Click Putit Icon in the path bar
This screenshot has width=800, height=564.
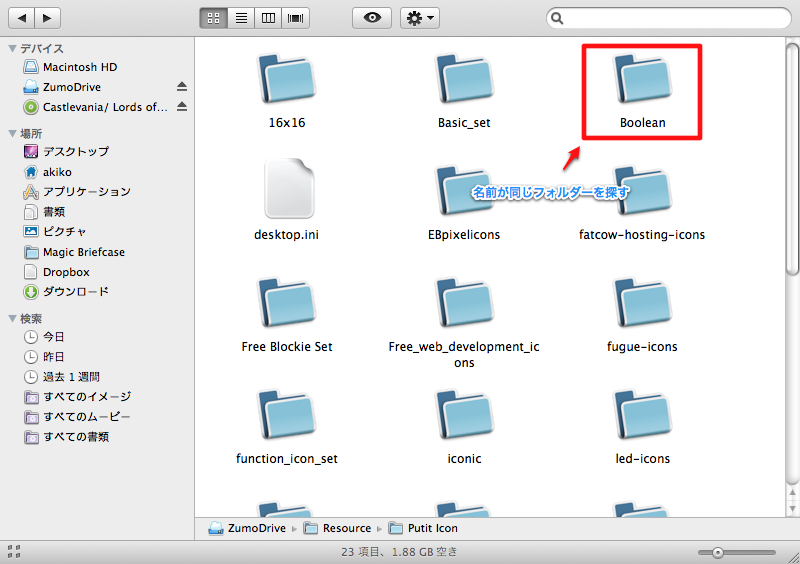click(x=423, y=528)
